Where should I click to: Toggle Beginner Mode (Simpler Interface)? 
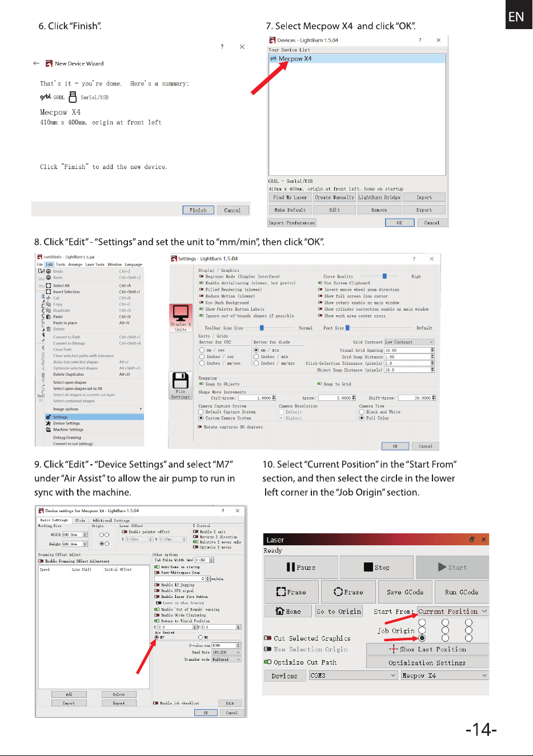point(201,276)
